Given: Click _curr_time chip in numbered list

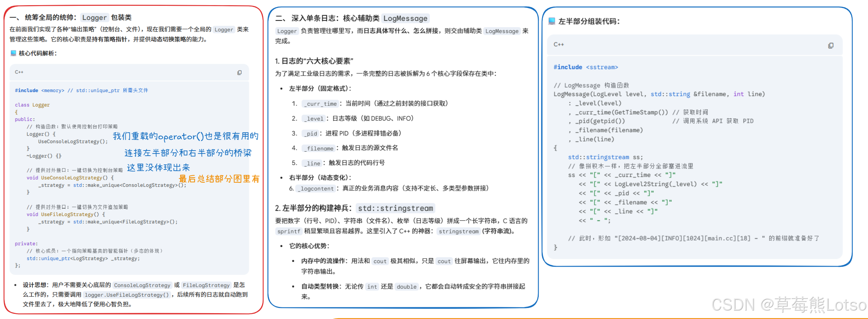Looking at the screenshot, I should click(x=320, y=104).
